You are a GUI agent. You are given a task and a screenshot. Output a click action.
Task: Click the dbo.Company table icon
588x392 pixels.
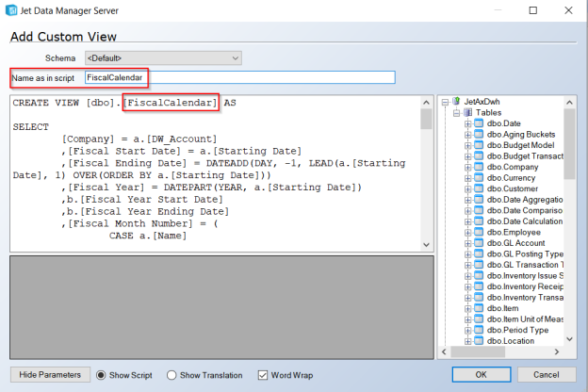coord(479,167)
